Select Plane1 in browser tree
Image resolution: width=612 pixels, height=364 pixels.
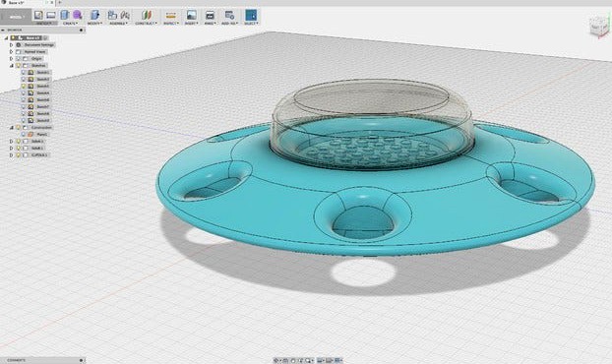coord(41,134)
